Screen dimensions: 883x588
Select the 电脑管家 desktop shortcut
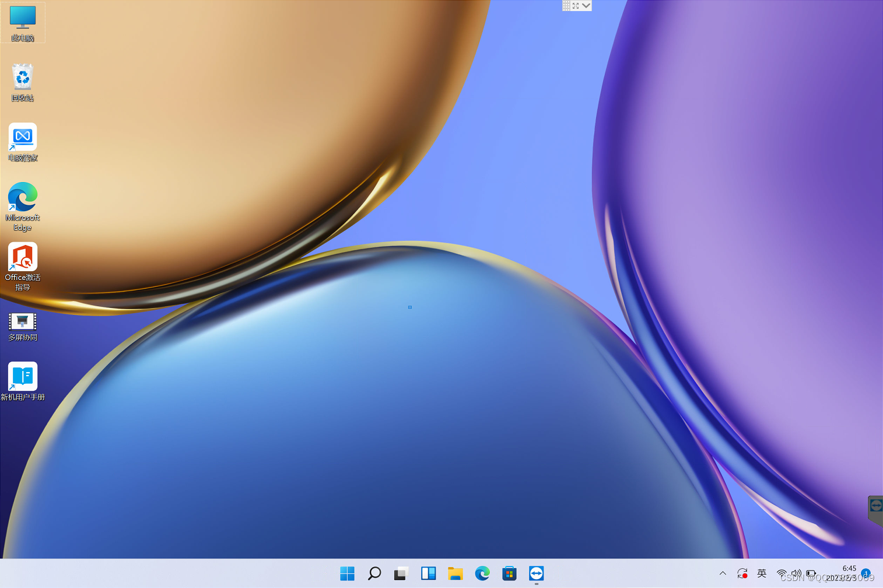pyautogui.click(x=23, y=142)
